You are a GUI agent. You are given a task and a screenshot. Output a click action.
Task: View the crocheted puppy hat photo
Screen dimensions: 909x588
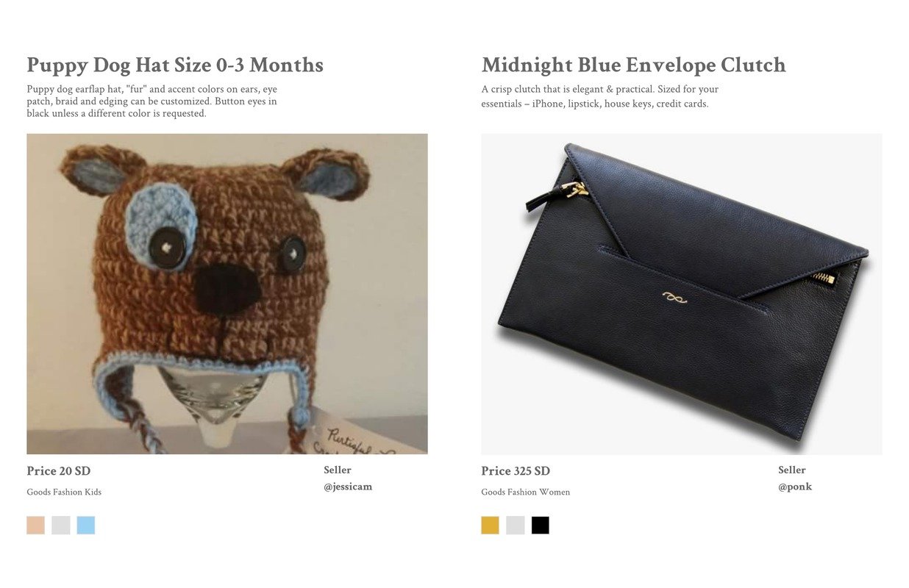coord(227,294)
